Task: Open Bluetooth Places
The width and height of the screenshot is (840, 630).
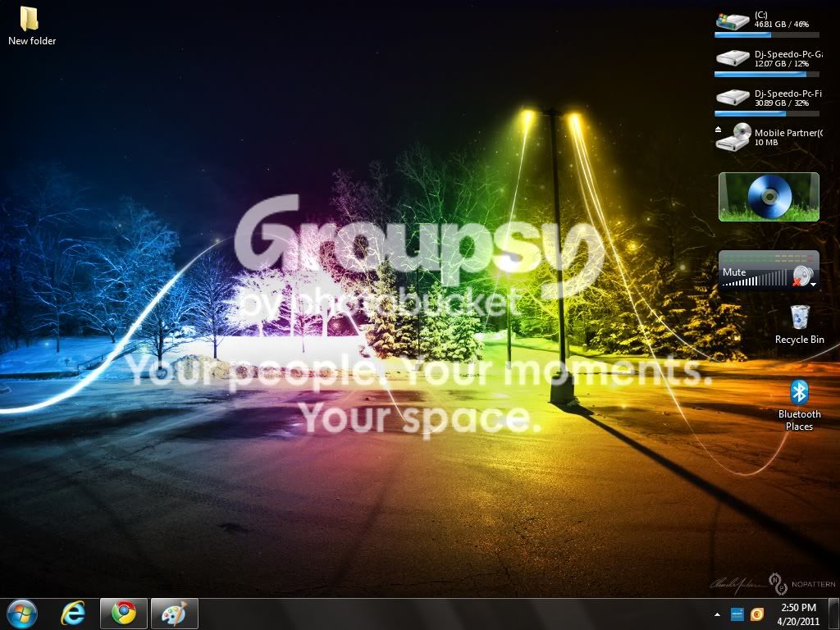Action: (x=799, y=405)
